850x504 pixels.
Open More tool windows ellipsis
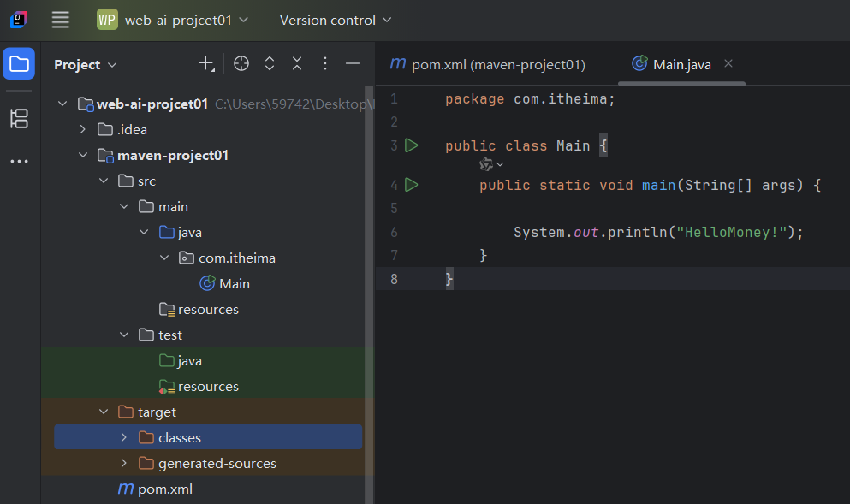pos(19,162)
